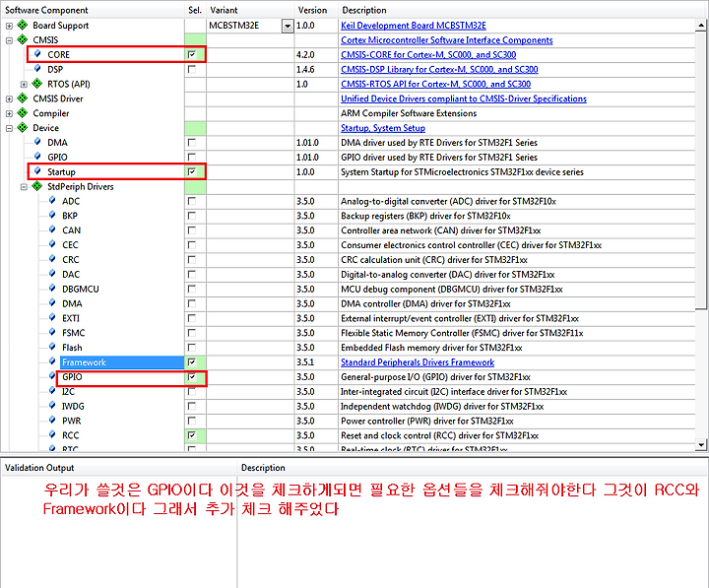Click the ADC blue component icon
The height and width of the screenshot is (588, 709).
52,200
